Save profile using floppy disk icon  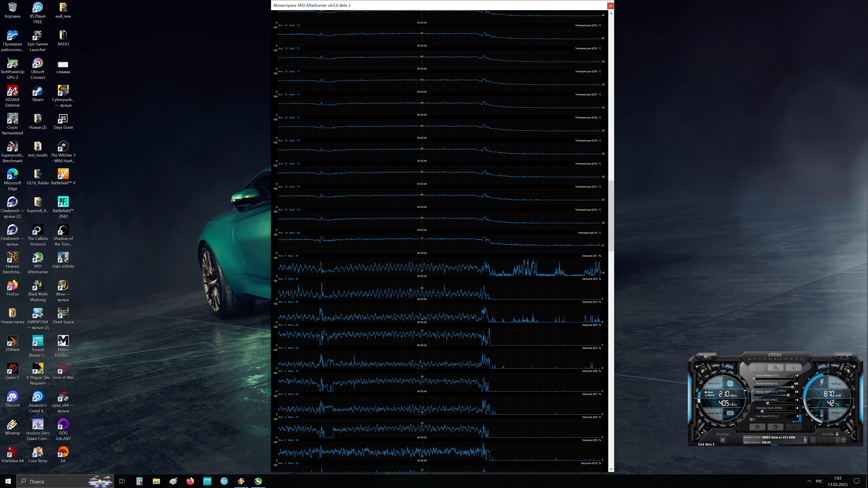[x=843, y=440]
